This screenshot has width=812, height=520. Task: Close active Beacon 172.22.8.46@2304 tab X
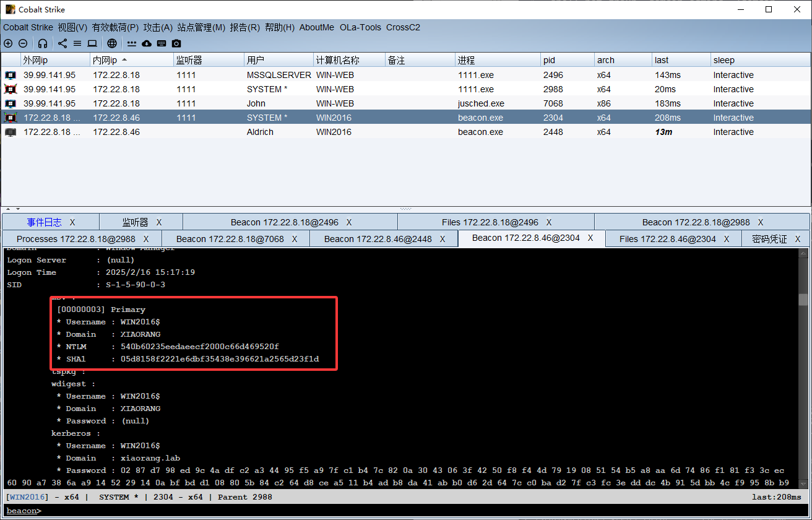pos(590,238)
